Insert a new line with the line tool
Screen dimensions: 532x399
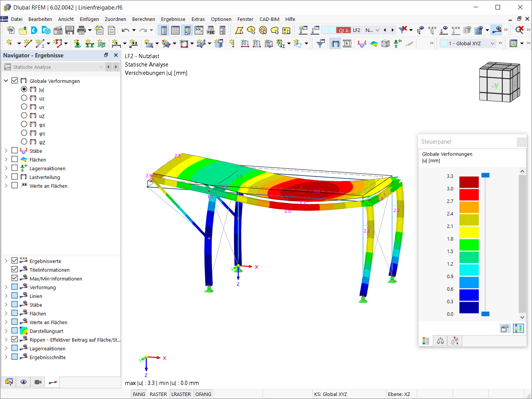(28, 44)
